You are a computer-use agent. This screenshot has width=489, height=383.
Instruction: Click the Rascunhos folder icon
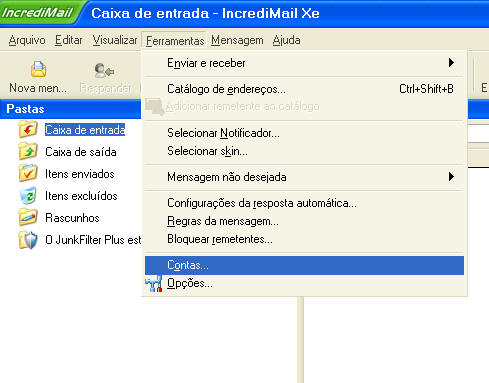[x=28, y=217]
